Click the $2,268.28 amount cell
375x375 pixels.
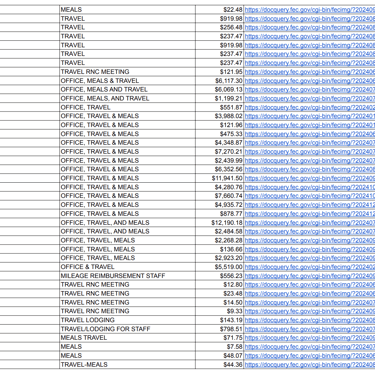tap(220, 240)
